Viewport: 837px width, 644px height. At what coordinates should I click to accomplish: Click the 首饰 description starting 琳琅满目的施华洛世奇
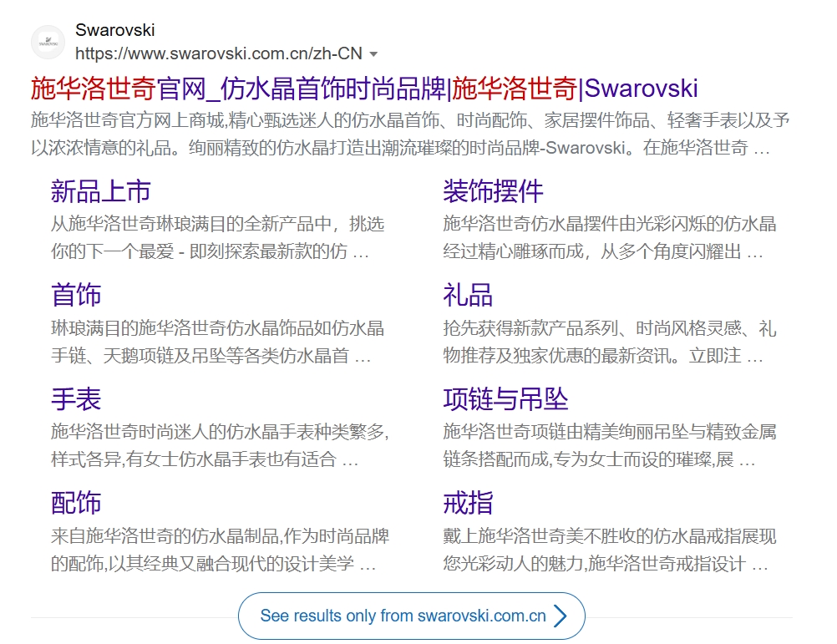click(218, 342)
